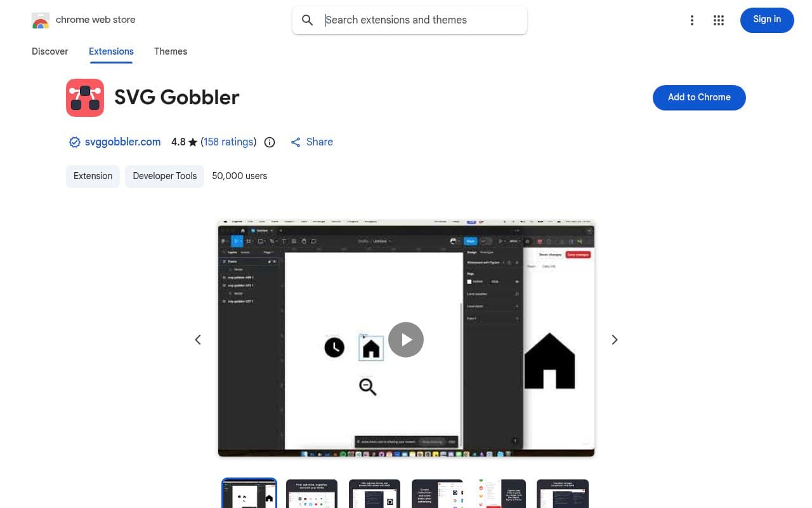Select the Extensions tab
The width and height of the screenshot is (812, 508).
111,51
